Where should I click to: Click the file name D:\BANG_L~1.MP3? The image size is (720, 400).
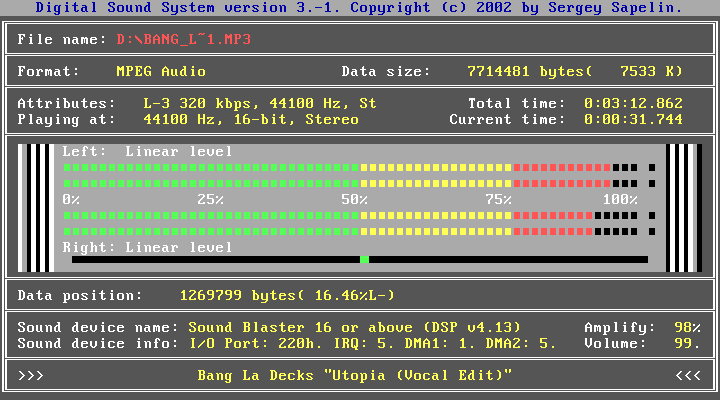(x=184, y=39)
